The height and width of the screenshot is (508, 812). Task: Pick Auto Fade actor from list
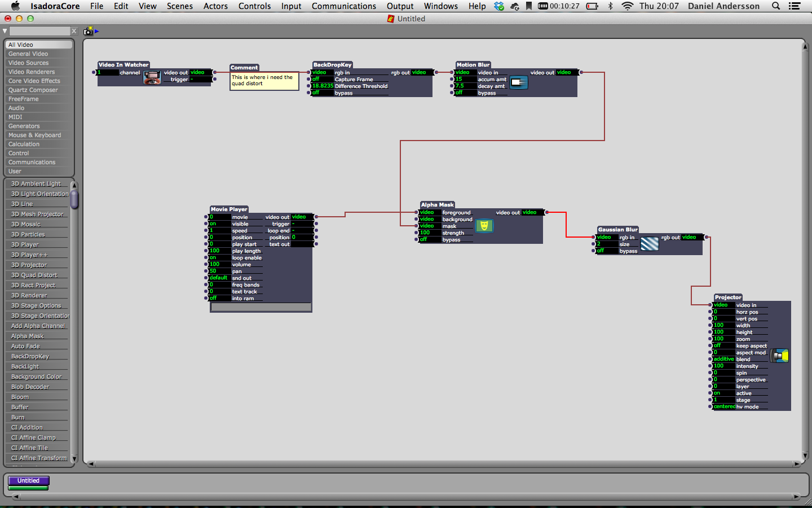tap(26, 347)
